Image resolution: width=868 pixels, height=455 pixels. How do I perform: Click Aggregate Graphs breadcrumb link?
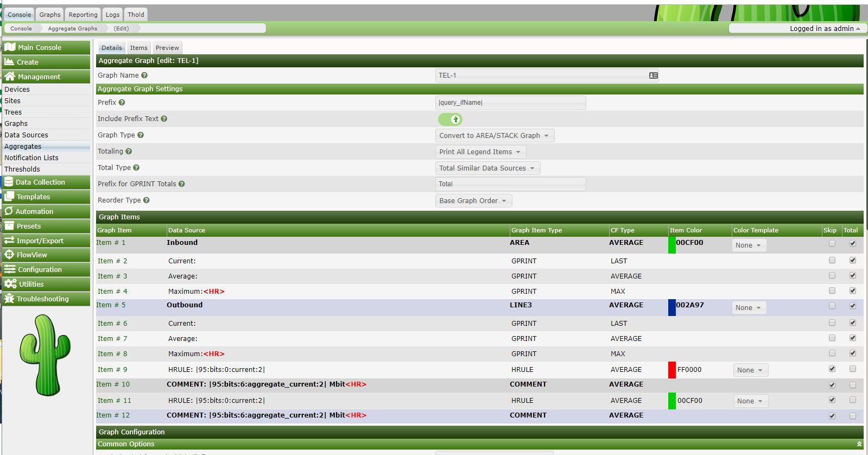pos(73,28)
